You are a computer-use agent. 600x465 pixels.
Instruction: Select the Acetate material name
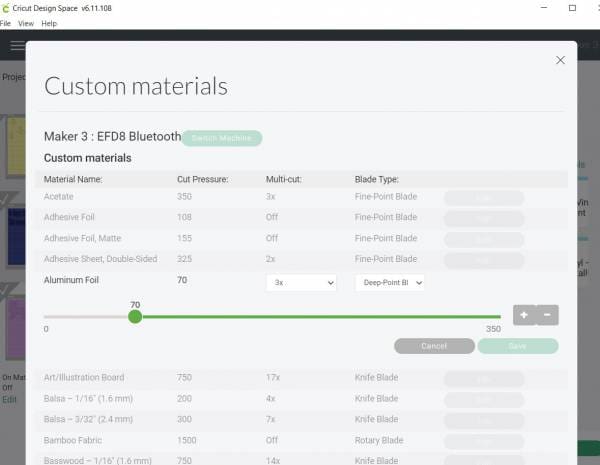click(x=59, y=196)
